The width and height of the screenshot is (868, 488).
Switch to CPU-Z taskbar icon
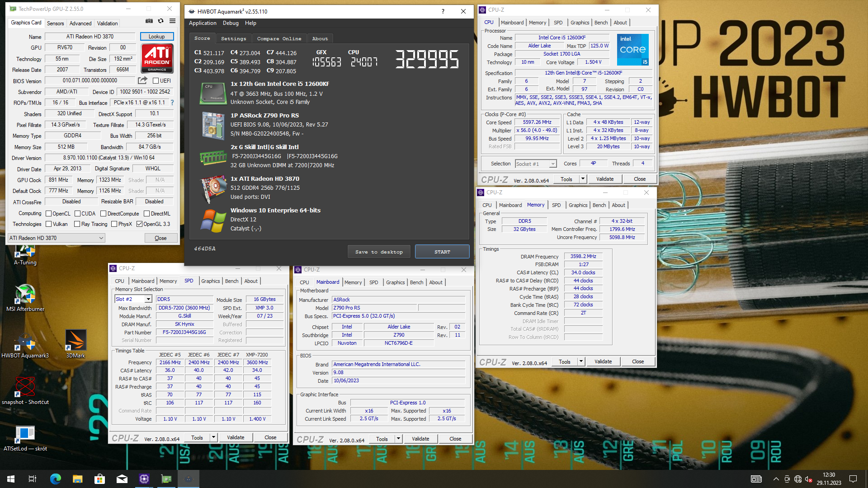144,479
